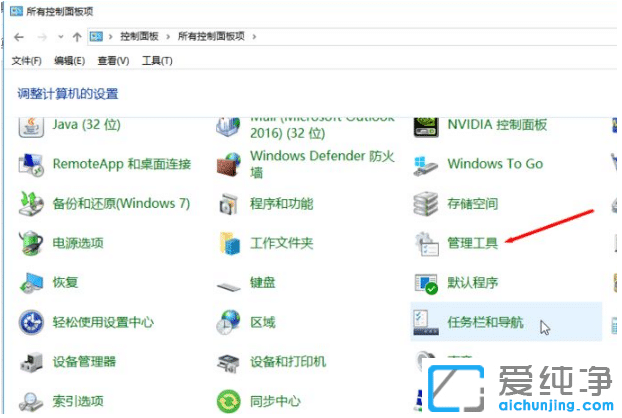Go back with the back arrow
This screenshot has height=418, width=622.
pyautogui.click(x=19, y=37)
